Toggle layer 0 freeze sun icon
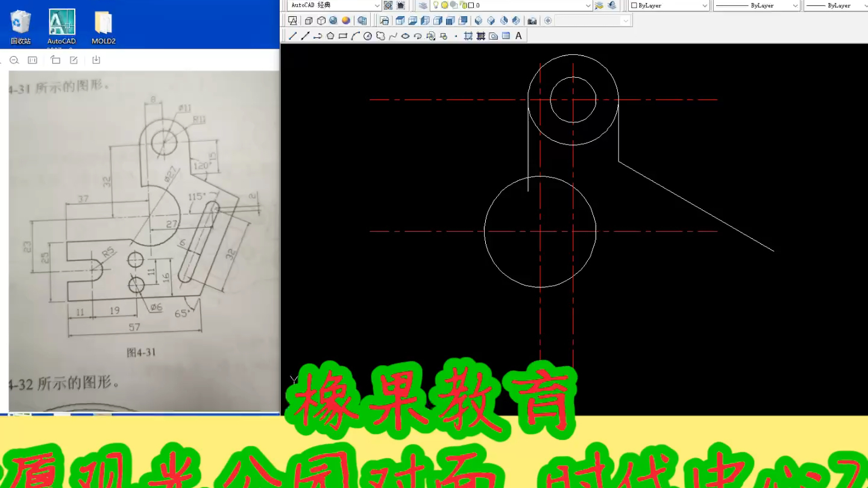This screenshot has height=488, width=868. point(444,5)
